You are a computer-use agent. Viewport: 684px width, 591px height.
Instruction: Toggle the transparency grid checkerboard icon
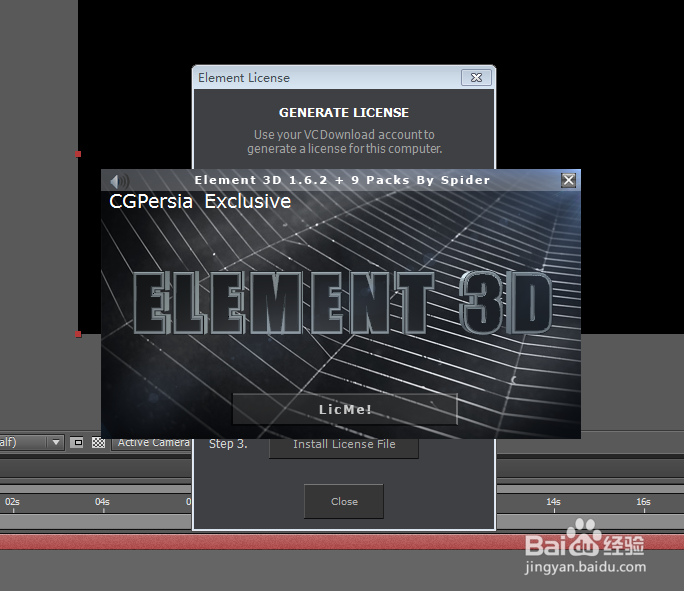click(x=98, y=443)
